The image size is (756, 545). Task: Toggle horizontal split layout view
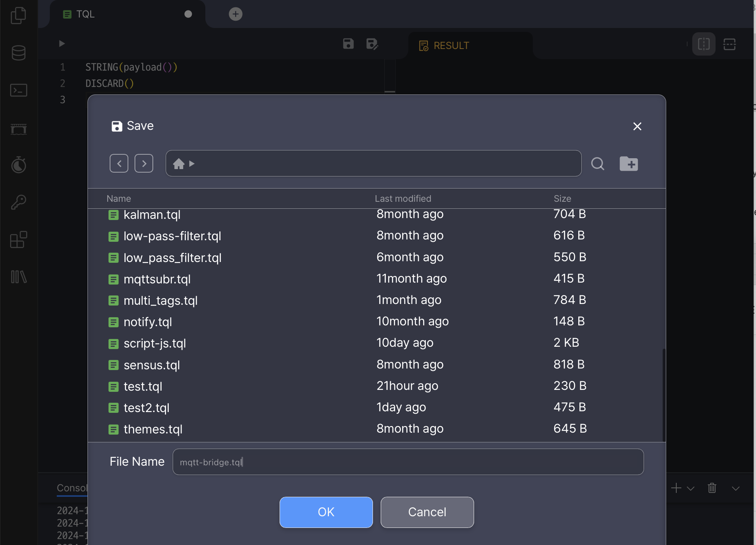729,44
